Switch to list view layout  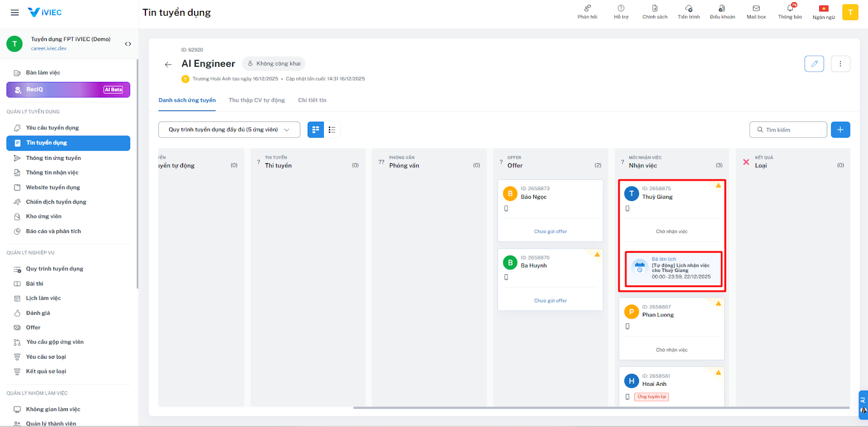tap(332, 130)
